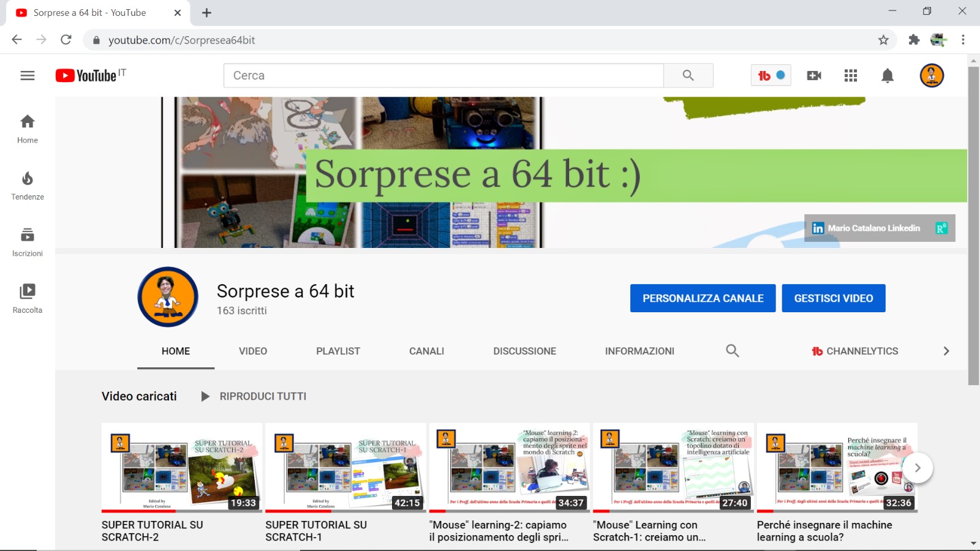980x551 pixels.
Task: Click GESTISCI VIDEO button
Action: click(834, 298)
